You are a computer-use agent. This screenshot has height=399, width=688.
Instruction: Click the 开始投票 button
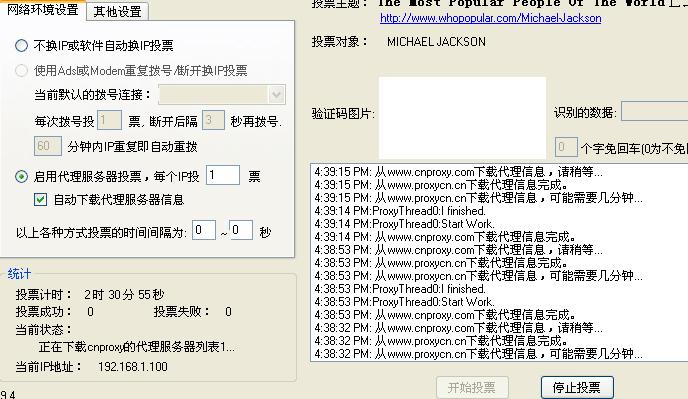point(473,388)
